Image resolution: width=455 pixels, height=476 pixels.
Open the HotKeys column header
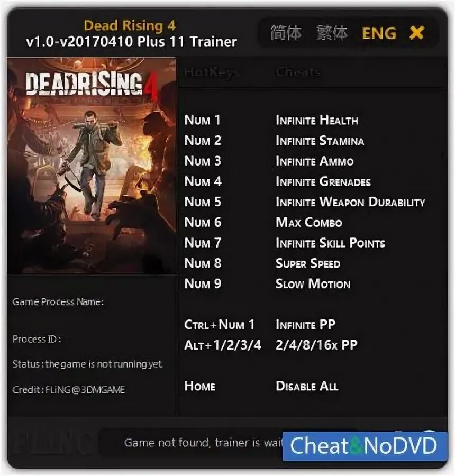212,72
